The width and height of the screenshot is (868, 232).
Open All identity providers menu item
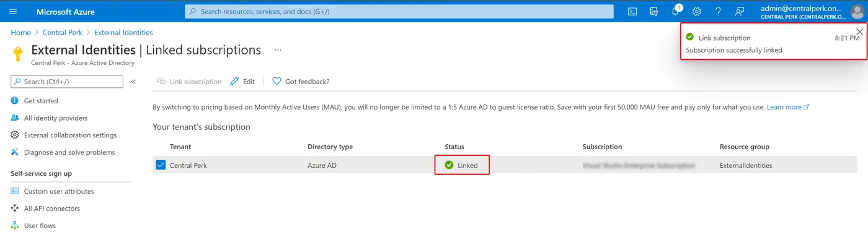click(x=56, y=118)
